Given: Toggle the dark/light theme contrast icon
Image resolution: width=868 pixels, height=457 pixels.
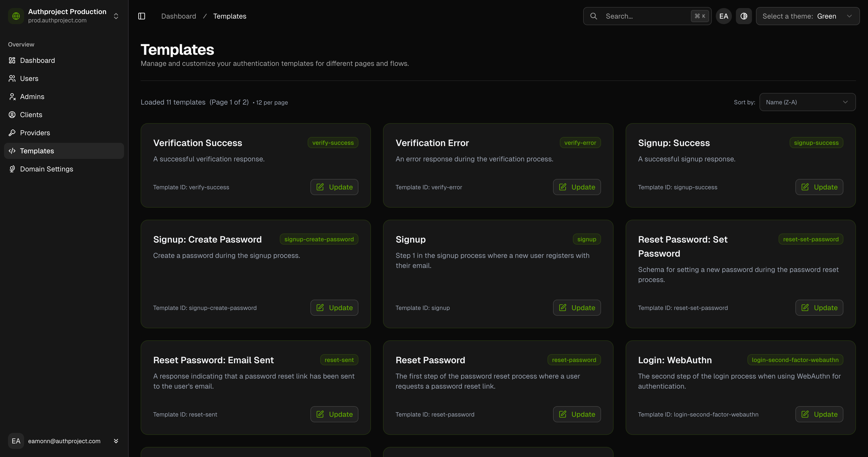Looking at the screenshot, I should tap(744, 16).
